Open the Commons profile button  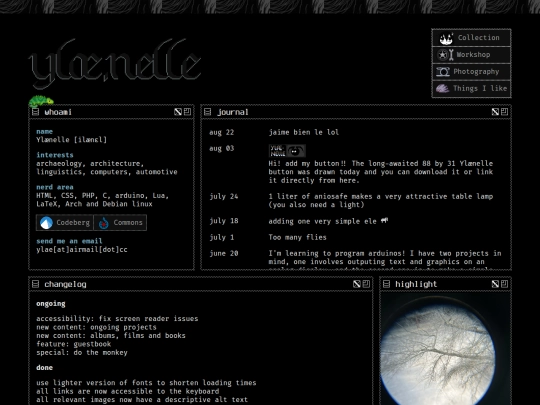[120, 223]
